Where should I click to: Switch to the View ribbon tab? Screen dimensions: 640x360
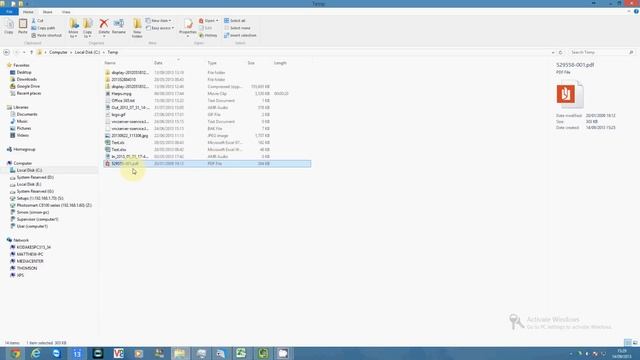(x=66, y=12)
